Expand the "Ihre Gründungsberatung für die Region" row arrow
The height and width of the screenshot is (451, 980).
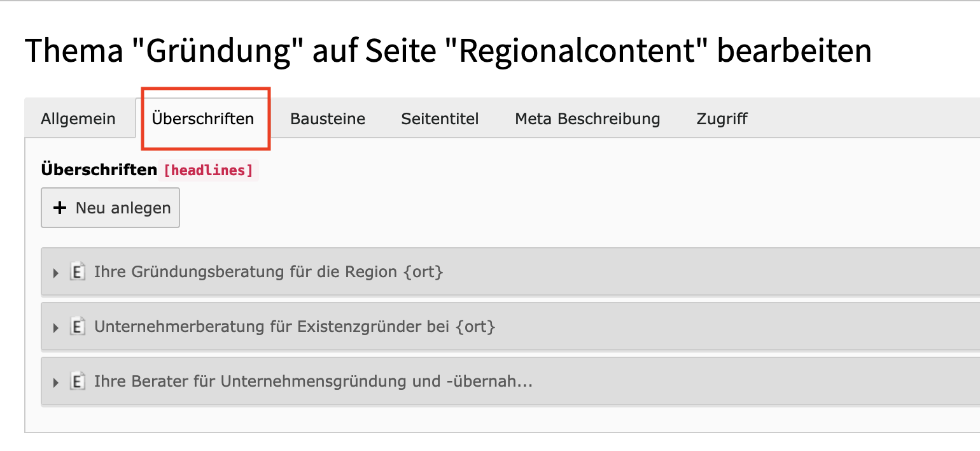click(56, 273)
